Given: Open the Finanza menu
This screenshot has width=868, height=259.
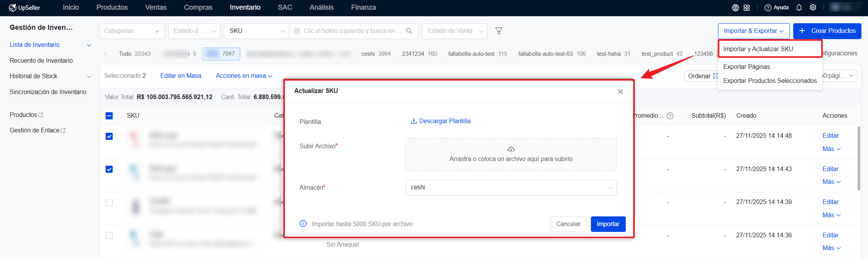Looking at the screenshot, I should pos(363,7).
